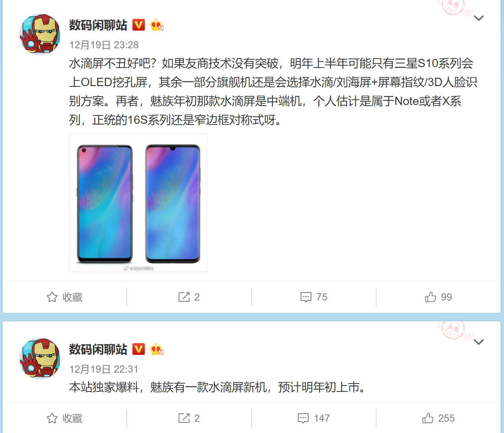
Task: Favorite the first post with star icon
Action: click(65, 297)
